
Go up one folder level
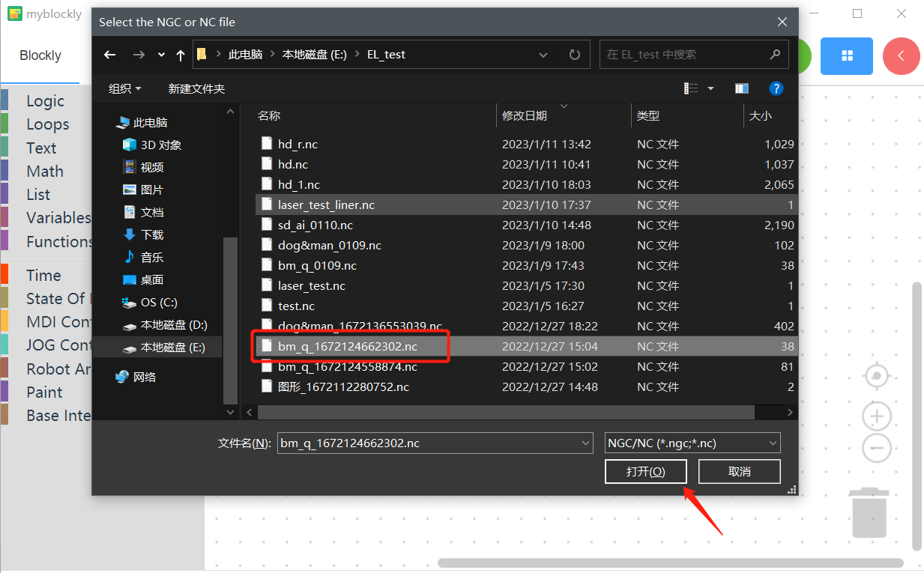(181, 55)
